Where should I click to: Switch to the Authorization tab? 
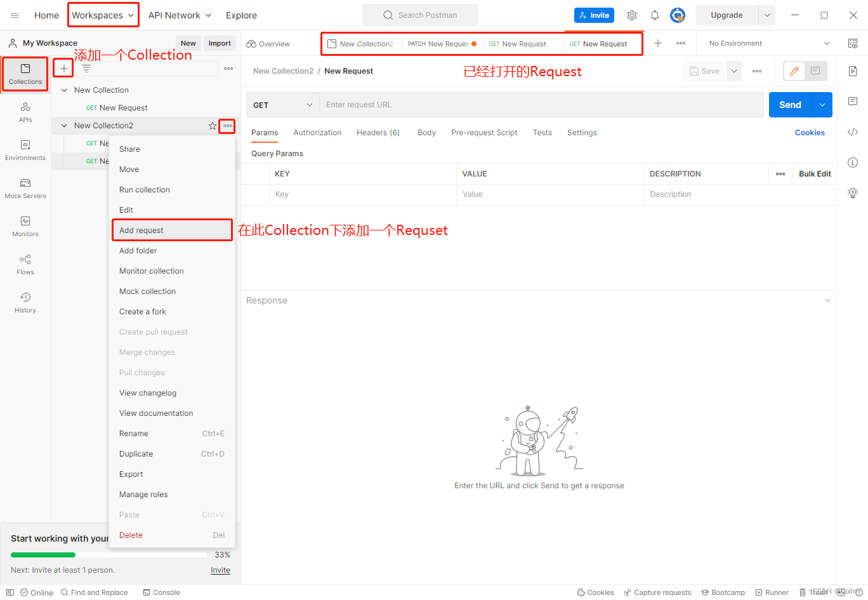pyautogui.click(x=317, y=133)
